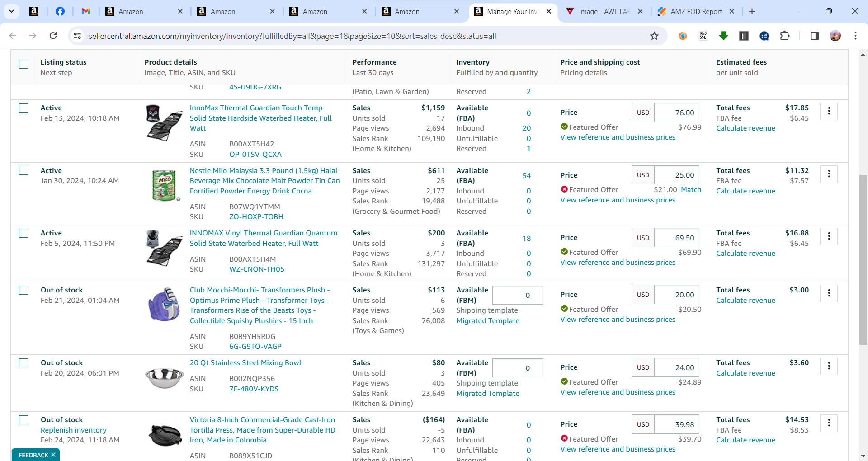Reload the Seller Central page
The width and height of the screenshot is (868, 461).
click(53, 36)
